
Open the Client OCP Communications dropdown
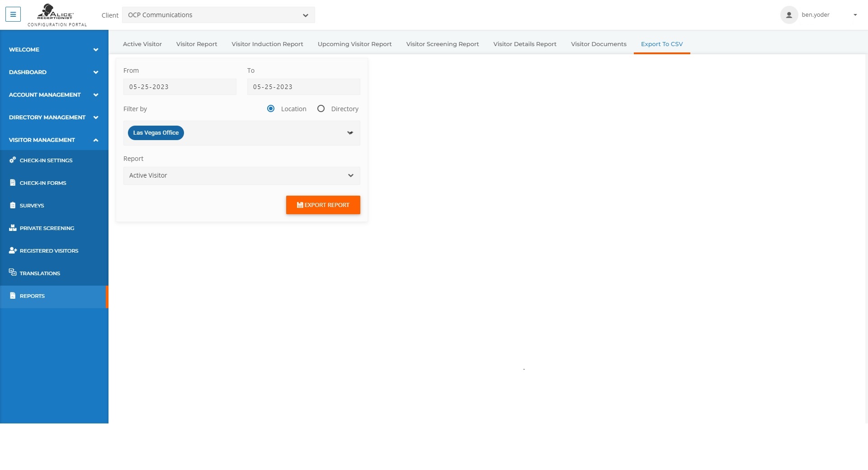(x=218, y=15)
